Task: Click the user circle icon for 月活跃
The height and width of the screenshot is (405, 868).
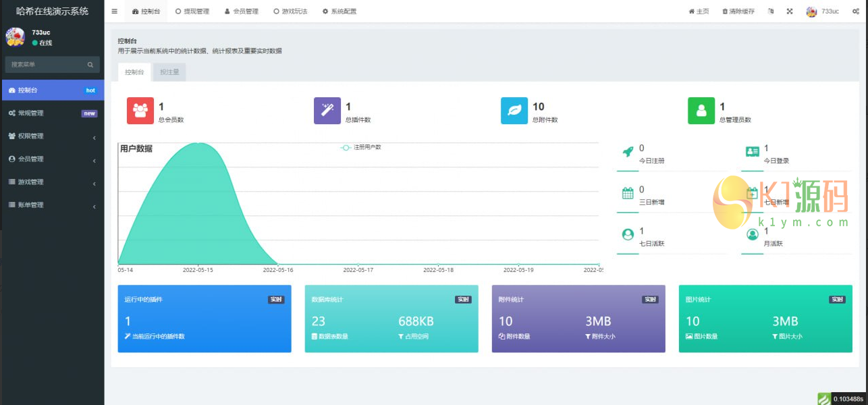Action: pyautogui.click(x=753, y=234)
